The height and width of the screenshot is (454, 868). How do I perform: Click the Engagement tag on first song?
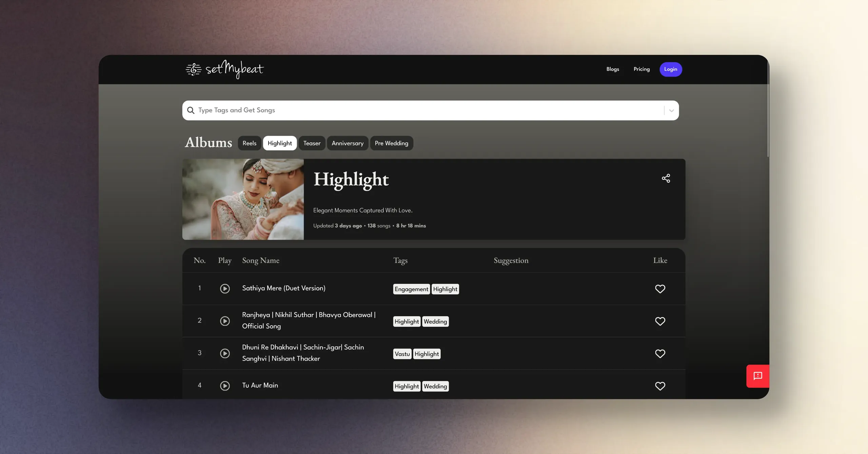[411, 289]
